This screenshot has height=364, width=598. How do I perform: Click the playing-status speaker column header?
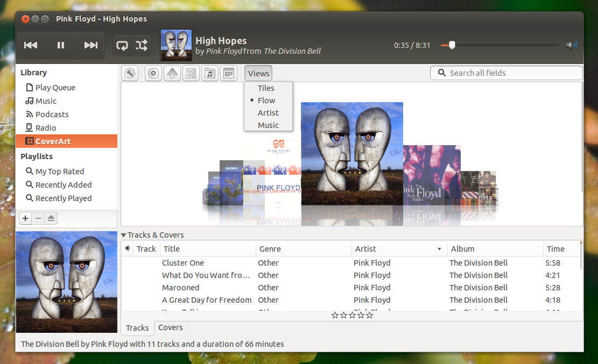pos(128,248)
